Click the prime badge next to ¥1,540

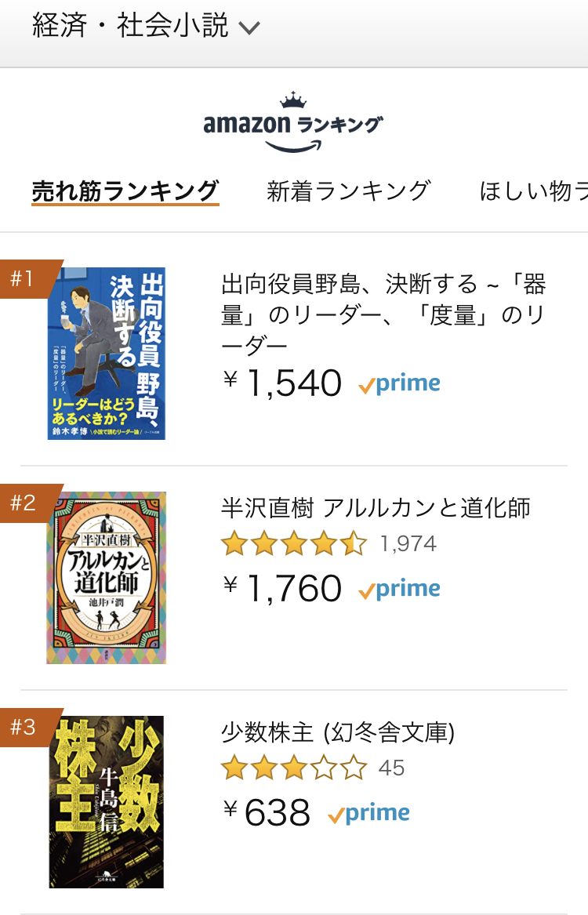point(400,384)
